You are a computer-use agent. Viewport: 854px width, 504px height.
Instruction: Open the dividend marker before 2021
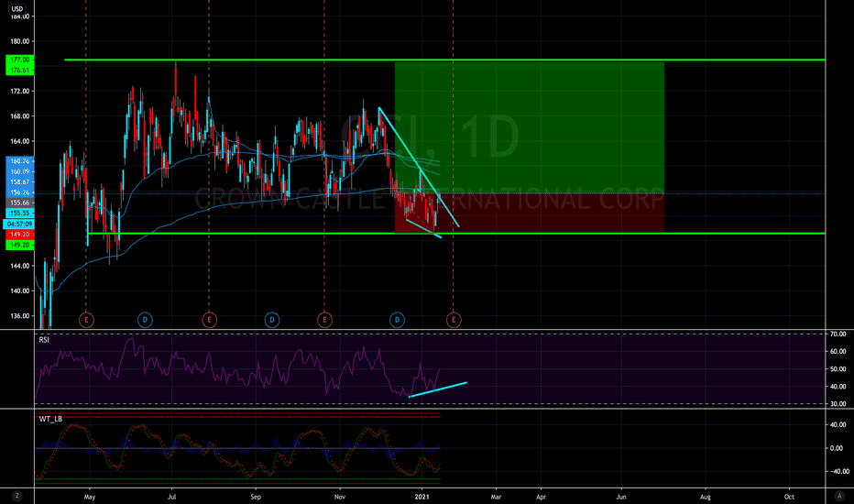397,320
